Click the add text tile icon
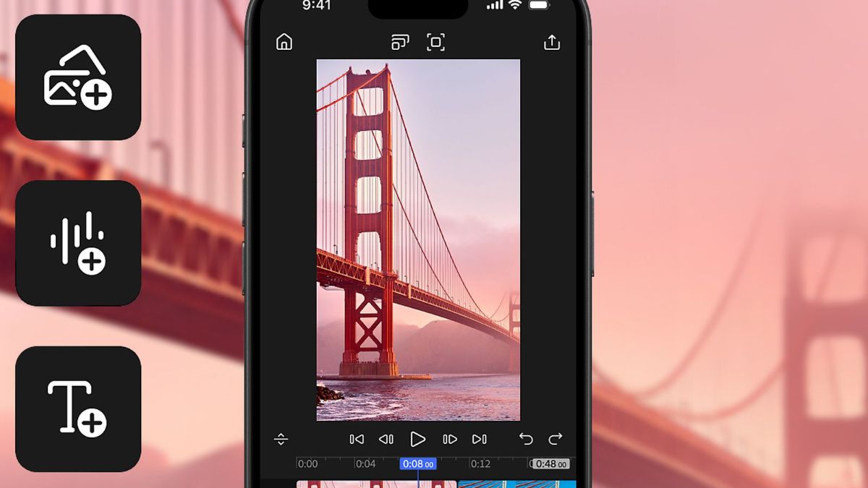This screenshot has width=868, height=488. pyautogui.click(x=78, y=408)
